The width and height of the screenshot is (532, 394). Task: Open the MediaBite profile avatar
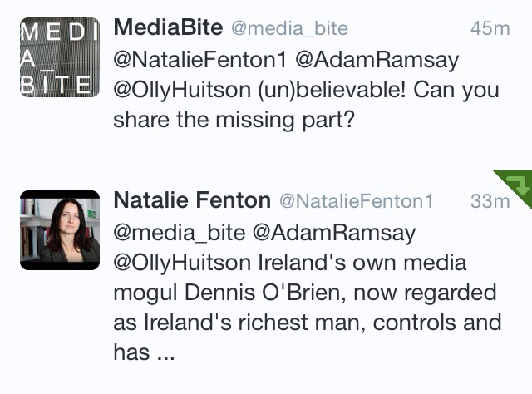pyautogui.click(x=59, y=57)
